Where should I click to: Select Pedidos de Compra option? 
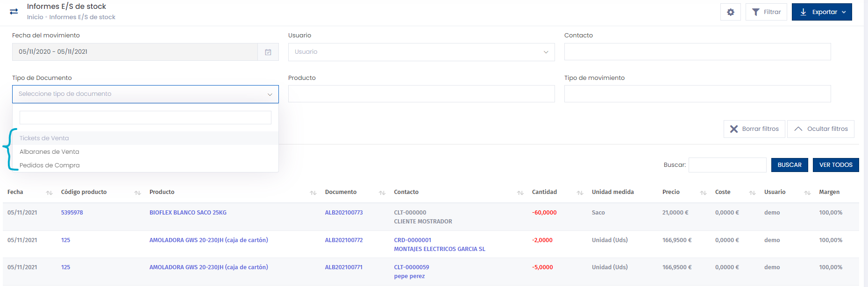(145, 165)
